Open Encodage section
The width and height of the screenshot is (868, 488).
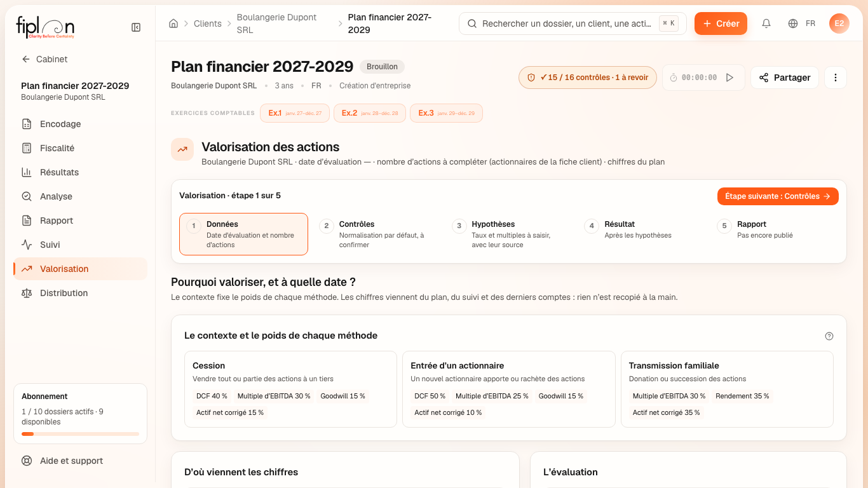(80, 124)
